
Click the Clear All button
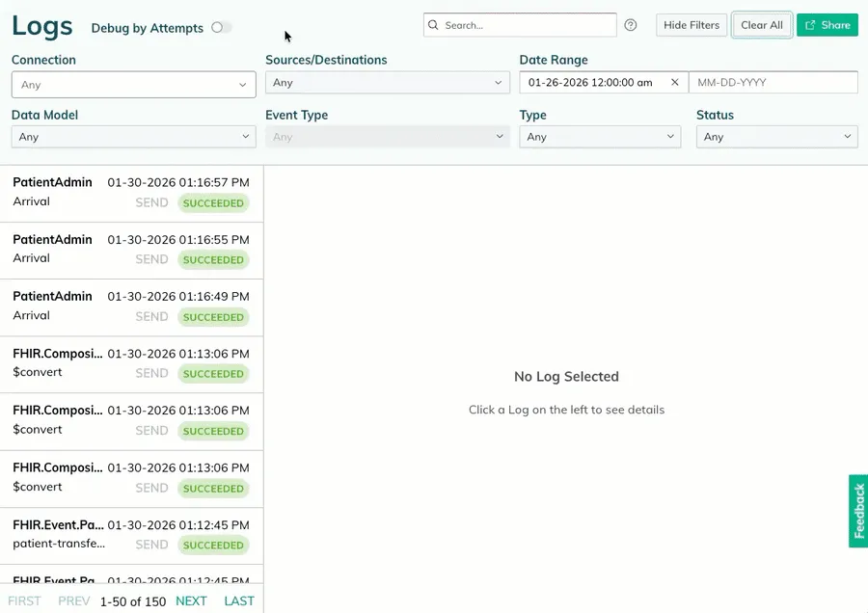tap(762, 25)
